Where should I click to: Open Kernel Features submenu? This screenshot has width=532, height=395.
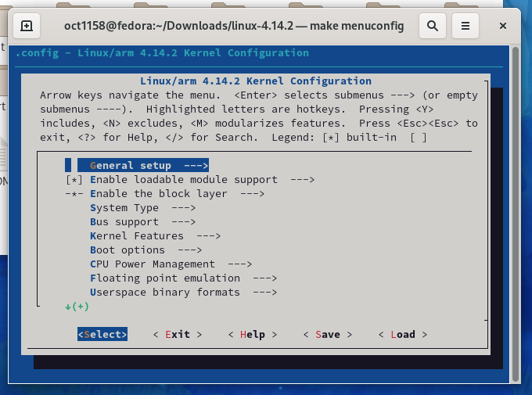point(155,236)
